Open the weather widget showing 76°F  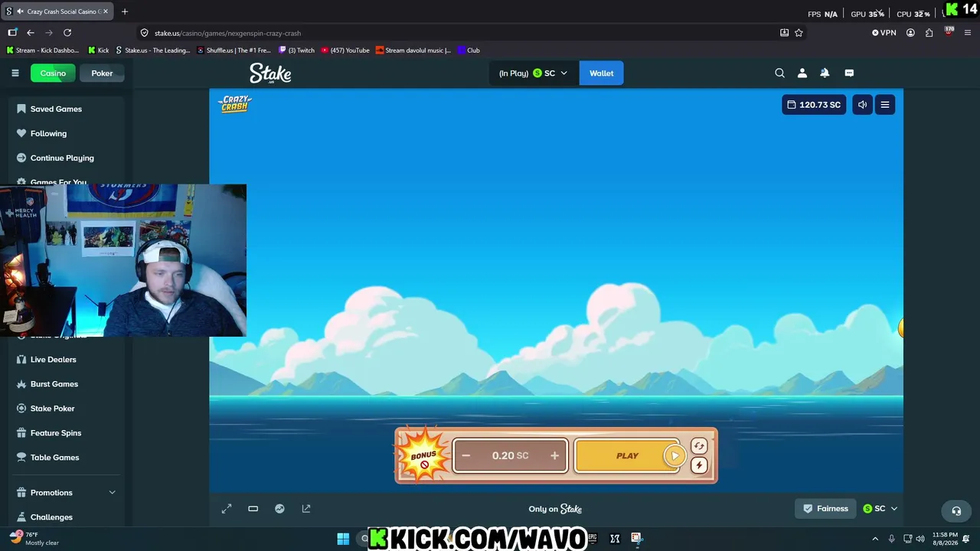34,539
